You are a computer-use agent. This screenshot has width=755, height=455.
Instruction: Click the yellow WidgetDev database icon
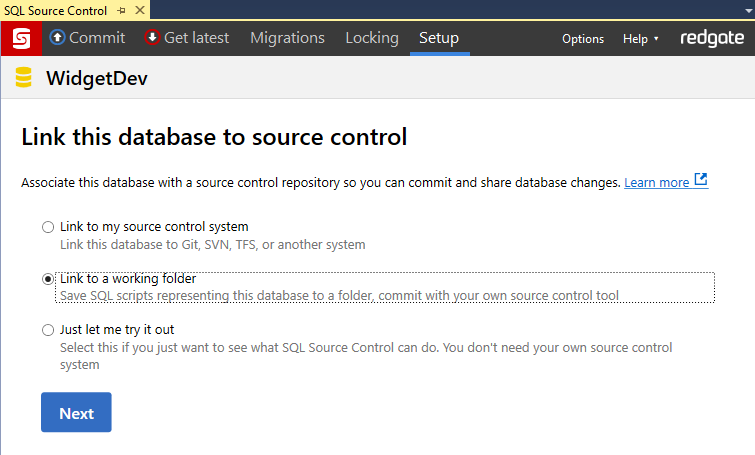(24, 79)
